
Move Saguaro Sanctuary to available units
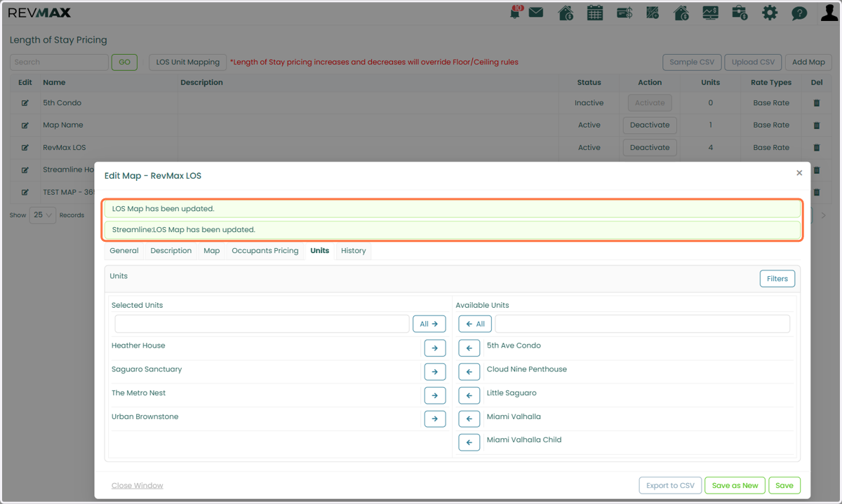tap(435, 372)
